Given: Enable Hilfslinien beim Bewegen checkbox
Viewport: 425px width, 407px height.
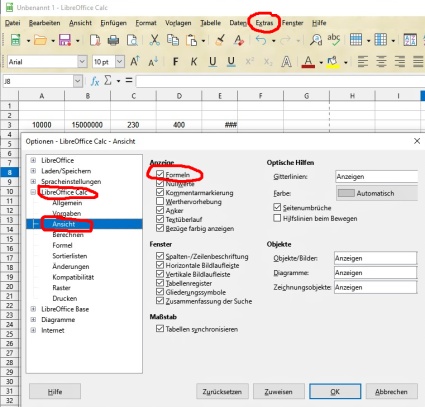Looking at the screenshot, I should [277, 218].
